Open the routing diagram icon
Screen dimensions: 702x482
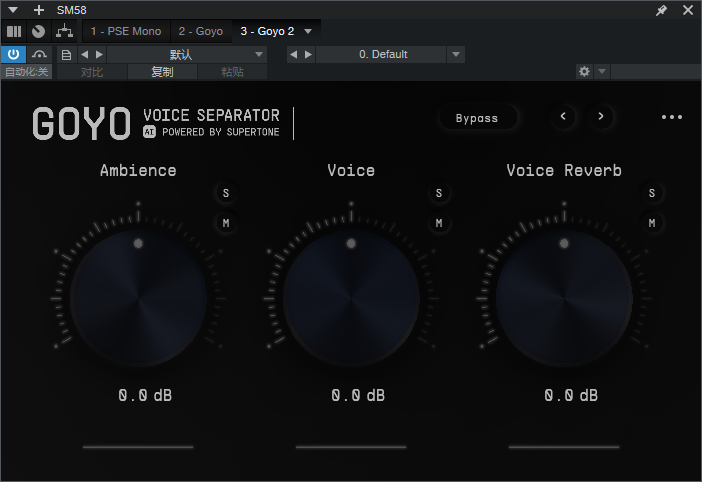64,31
